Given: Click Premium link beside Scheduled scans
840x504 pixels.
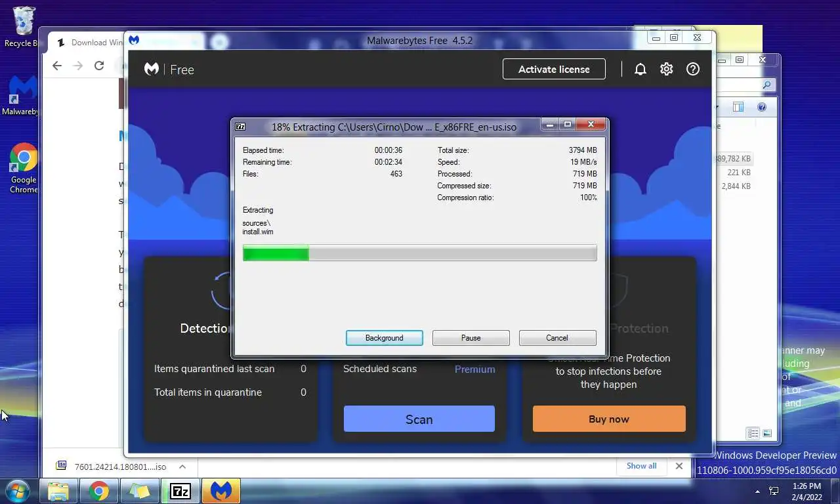Looking at the screenshot, I should click(475, 369).
